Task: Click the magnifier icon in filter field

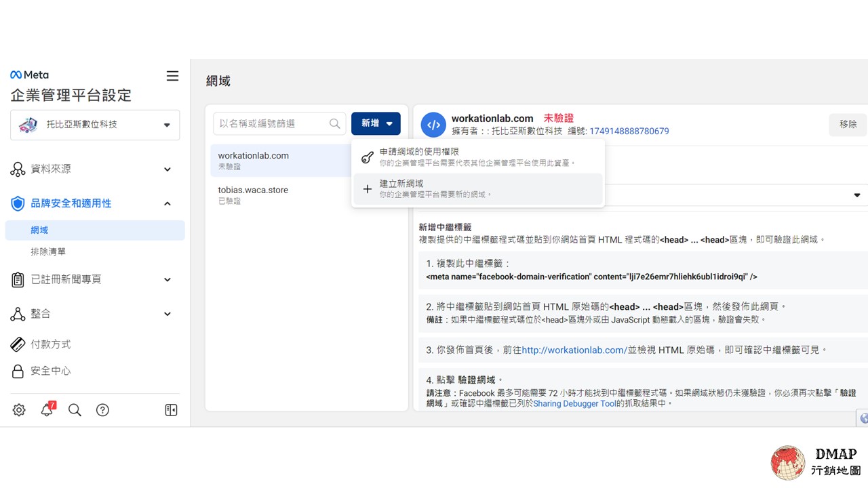Action: [334, 123]
